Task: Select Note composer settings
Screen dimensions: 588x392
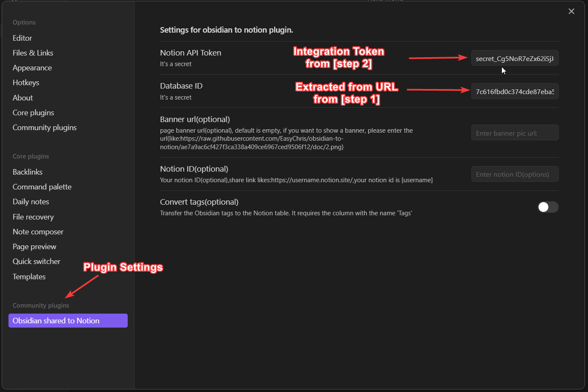Action: pyautogui.click(x=38, y=232)
